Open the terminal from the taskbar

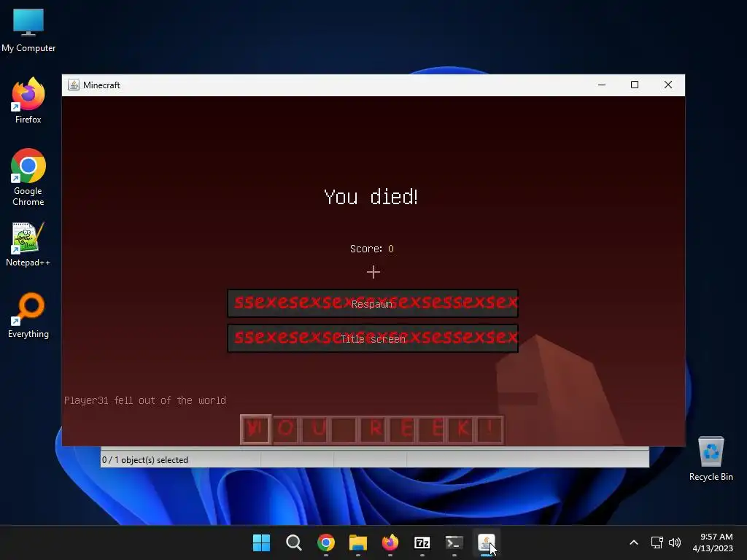(x=454, y=542)
